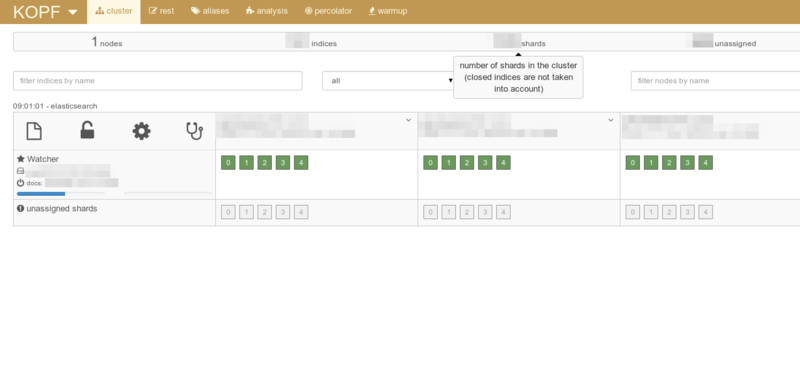The width and height of the screenshot is (800, 385).
Task: Open cluster health stethoscope icon
Action: click(194, 131)
